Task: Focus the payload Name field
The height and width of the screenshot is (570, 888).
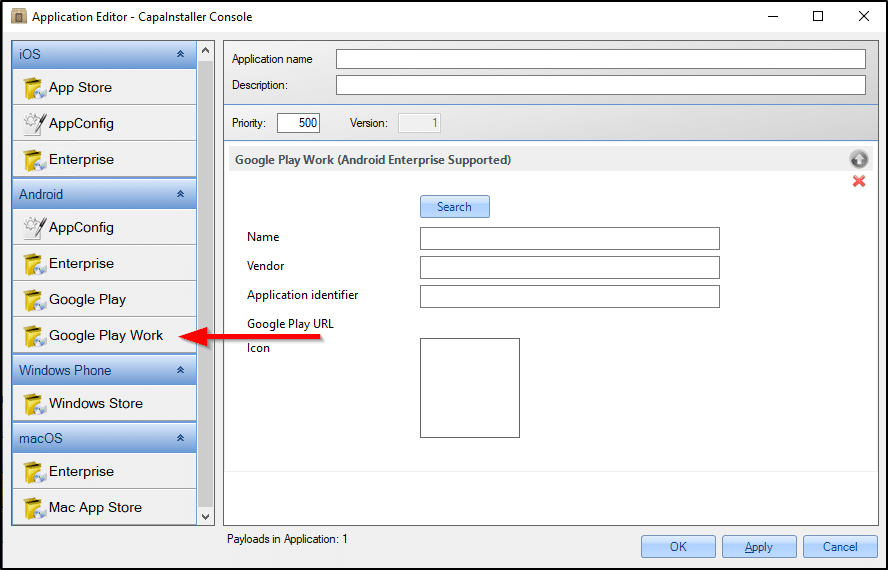Action: 570,239
